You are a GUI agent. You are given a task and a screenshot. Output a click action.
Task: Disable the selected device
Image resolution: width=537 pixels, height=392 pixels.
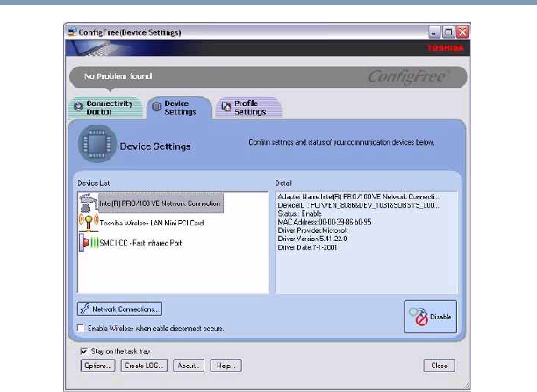[430, 316]
